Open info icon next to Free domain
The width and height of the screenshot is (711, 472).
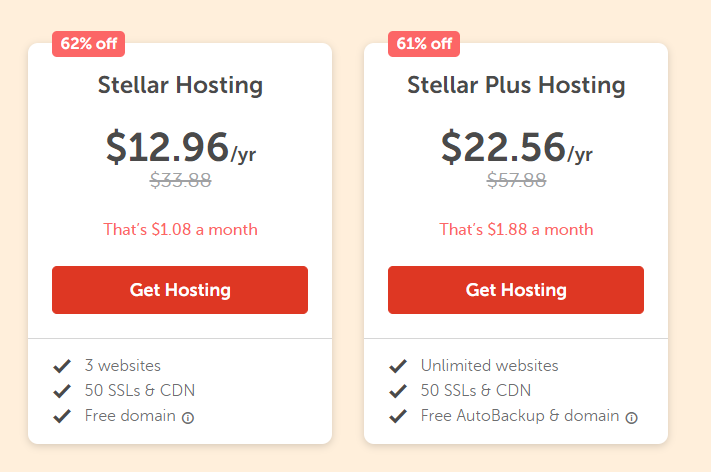(188, 418)
